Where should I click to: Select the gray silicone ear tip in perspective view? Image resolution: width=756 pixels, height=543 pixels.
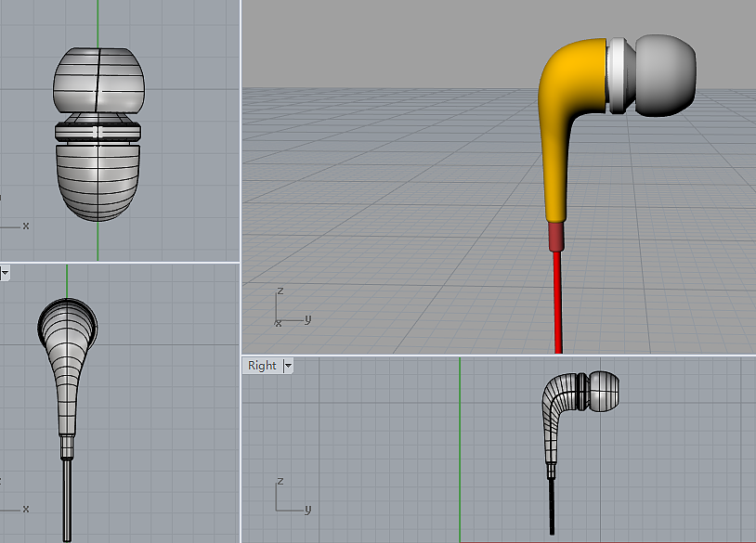tap(665, 75)
